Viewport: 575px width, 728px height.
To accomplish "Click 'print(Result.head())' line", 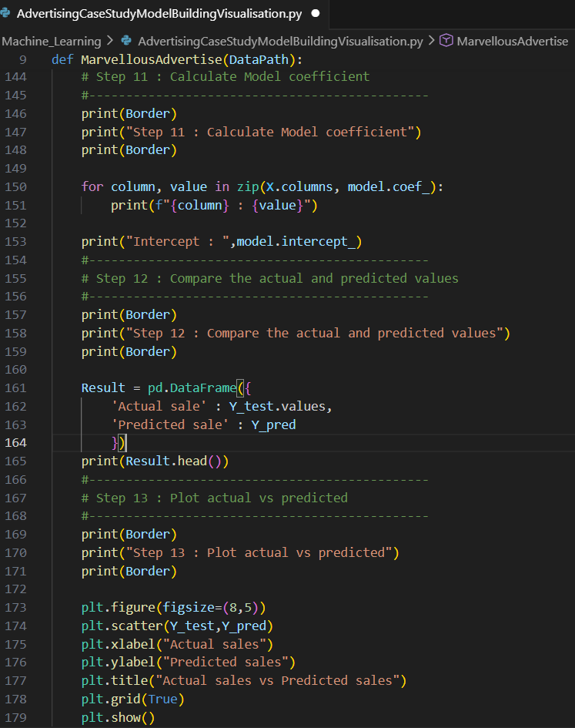I will [155, 461].
